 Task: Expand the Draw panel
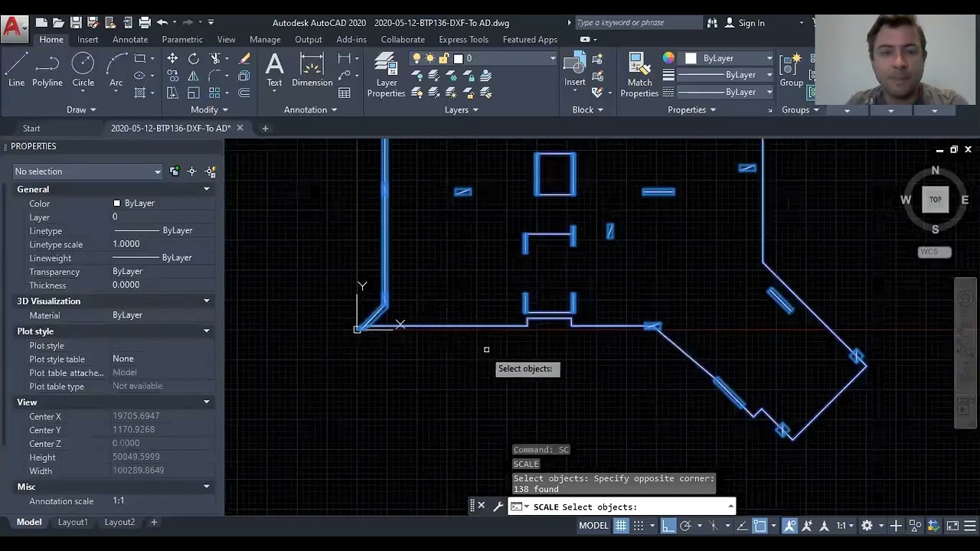[81, 109]
